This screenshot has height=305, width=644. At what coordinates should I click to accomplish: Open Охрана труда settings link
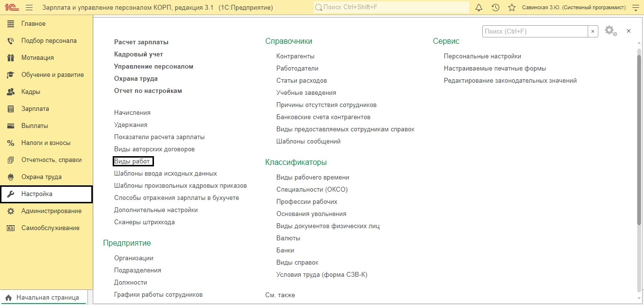tap(136, 79)
